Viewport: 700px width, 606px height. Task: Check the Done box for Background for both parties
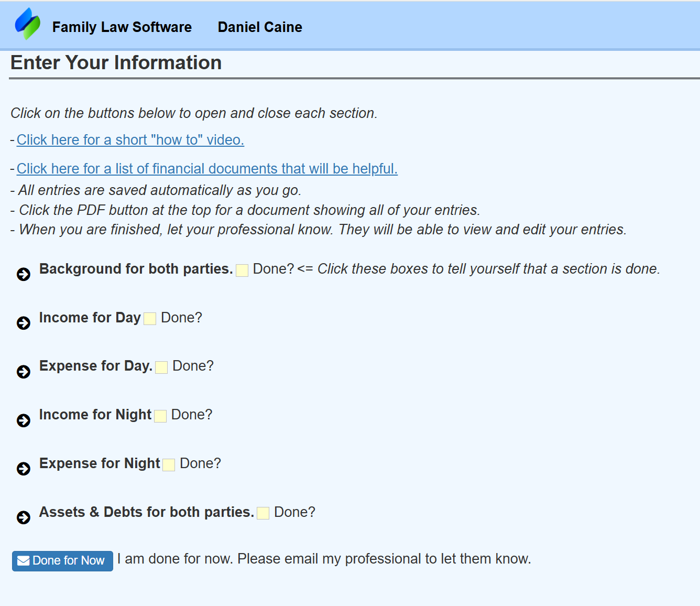tap(242, 270)
